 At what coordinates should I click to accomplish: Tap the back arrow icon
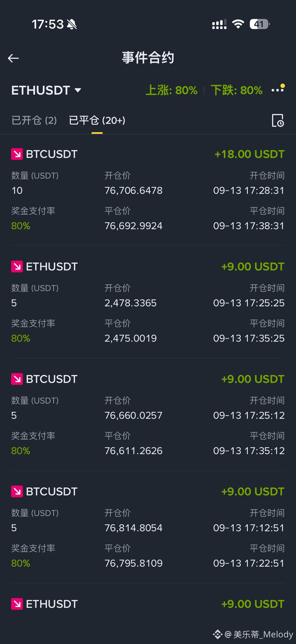[13, 58]
